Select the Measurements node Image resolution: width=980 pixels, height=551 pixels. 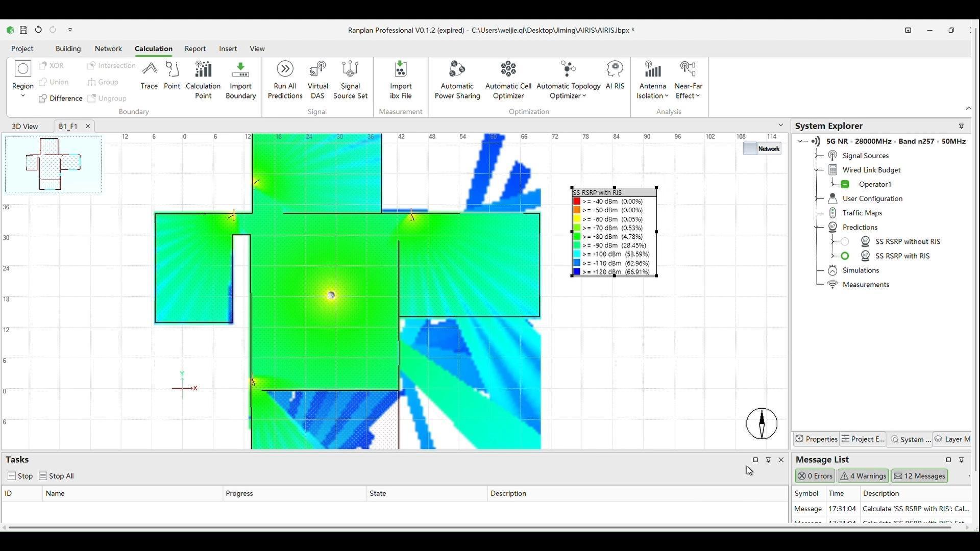tap(866, 285)
